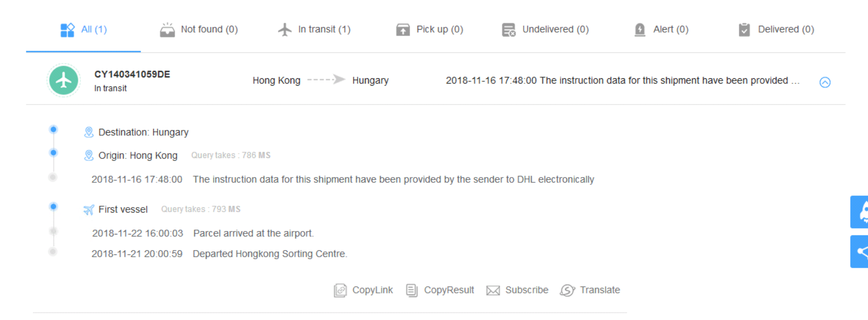Click the blue rocket icon on right edge
Screen dimensions: 868x320
[x=860, y=212]
